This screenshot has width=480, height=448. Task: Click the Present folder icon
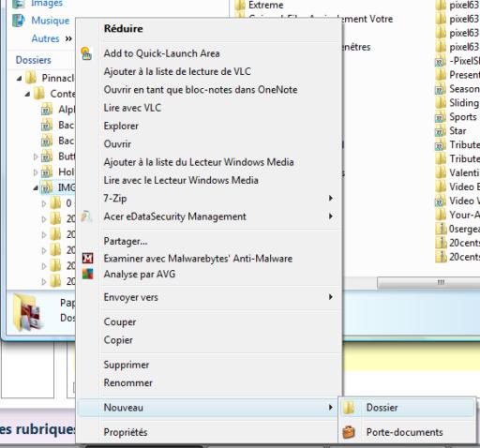coord(441,75)
